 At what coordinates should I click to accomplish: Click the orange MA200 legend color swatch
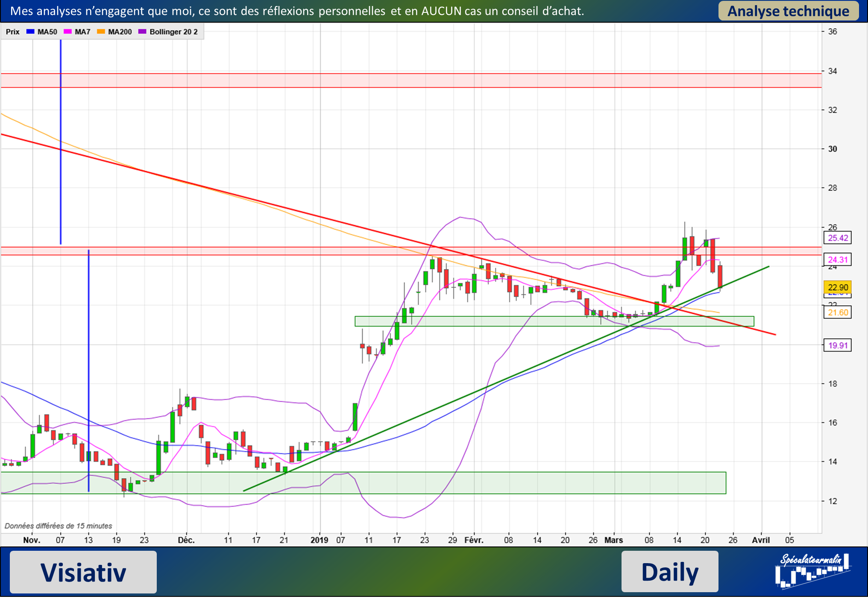(101, 32)
